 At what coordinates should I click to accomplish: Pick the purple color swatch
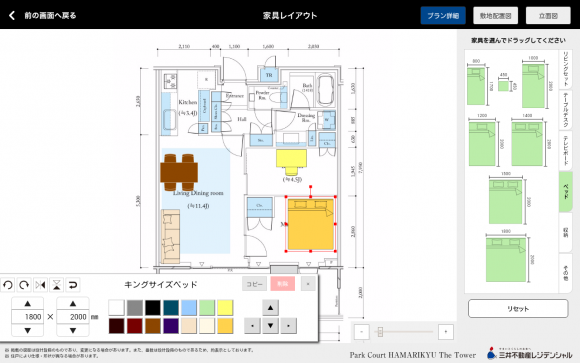(171, 326)
